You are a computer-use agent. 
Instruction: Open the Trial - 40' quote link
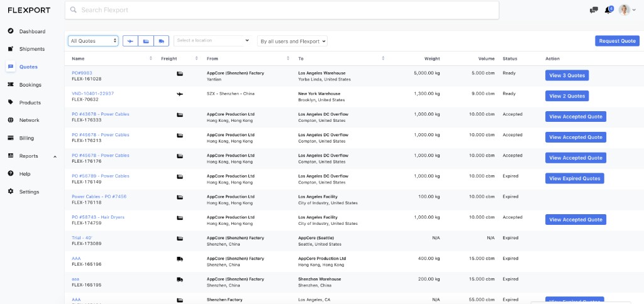pos(82,237)
